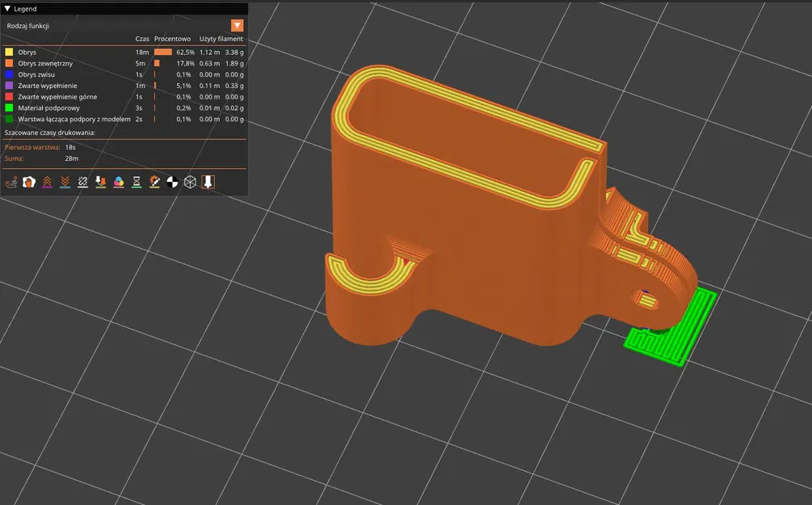
Task: Click the Pierwsza warstwa label
Action: (32, 147)
